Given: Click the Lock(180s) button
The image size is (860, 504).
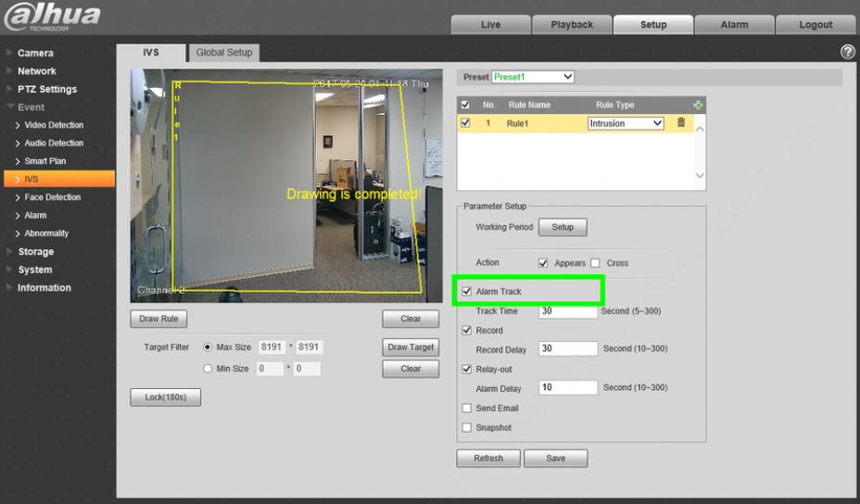Looking at the screenshot, I should coord(166,397).
